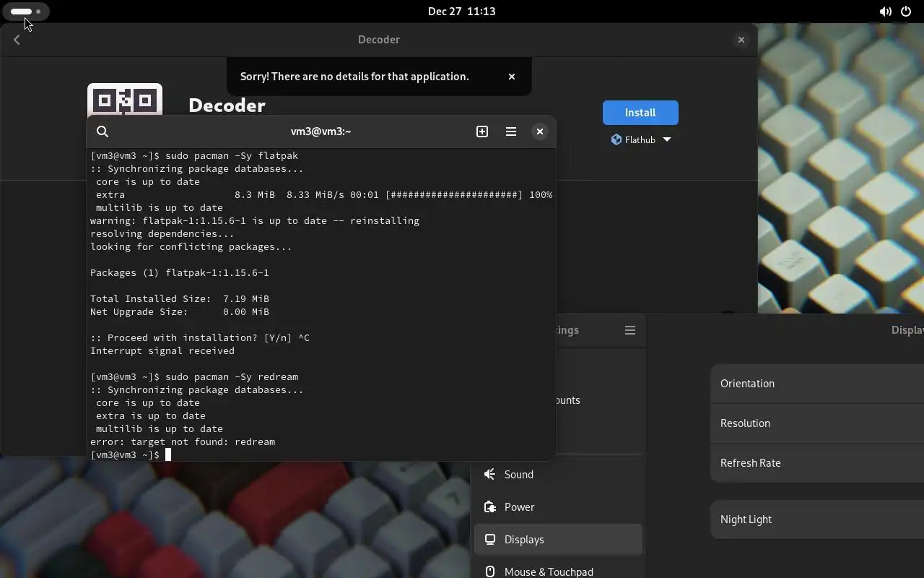Viewport: 924px width, 578px height.
Task: Open a new terminal tab
Action: pos(482,131)
